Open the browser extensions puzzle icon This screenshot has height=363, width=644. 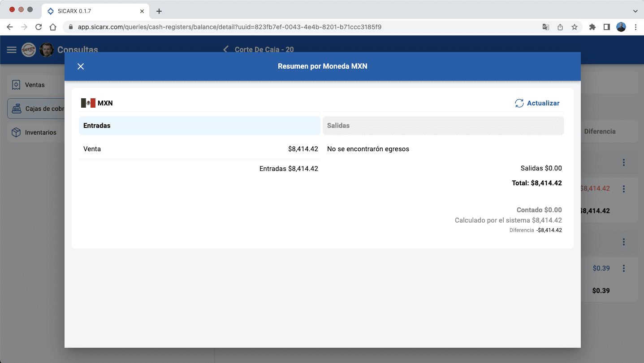pyautogui.click(x=592, y=27)
